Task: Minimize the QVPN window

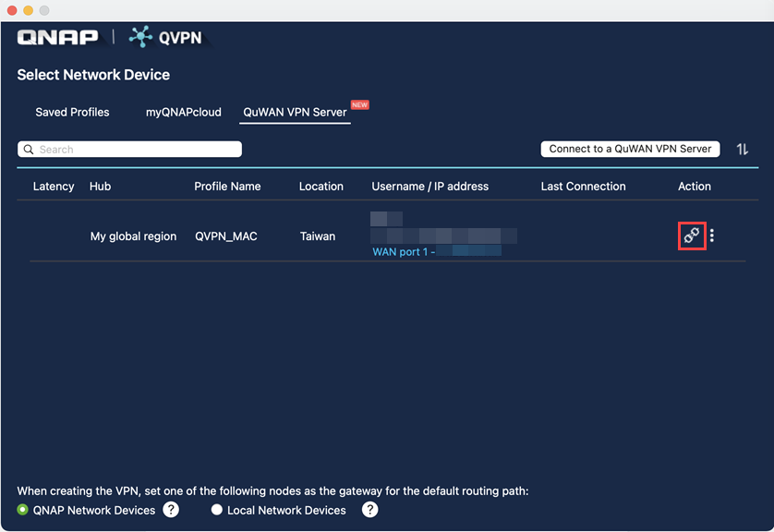Action: [x=28, y=10]
